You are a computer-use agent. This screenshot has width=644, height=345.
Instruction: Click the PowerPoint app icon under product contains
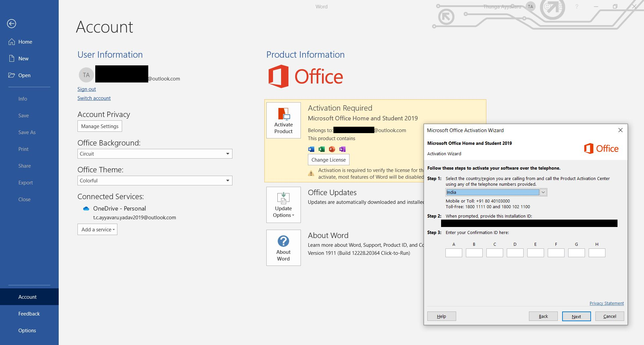click(332, 149)
